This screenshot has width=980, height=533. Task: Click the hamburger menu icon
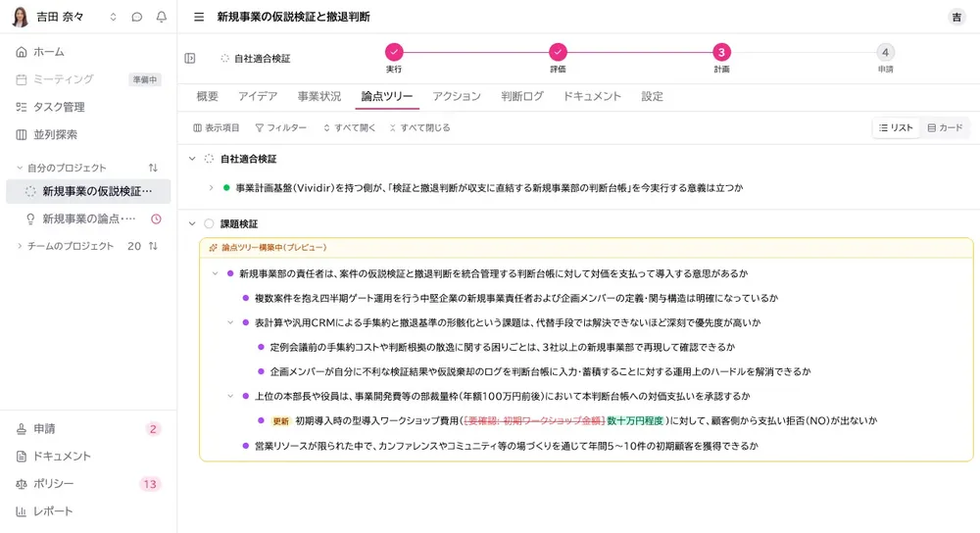point(199,17)
